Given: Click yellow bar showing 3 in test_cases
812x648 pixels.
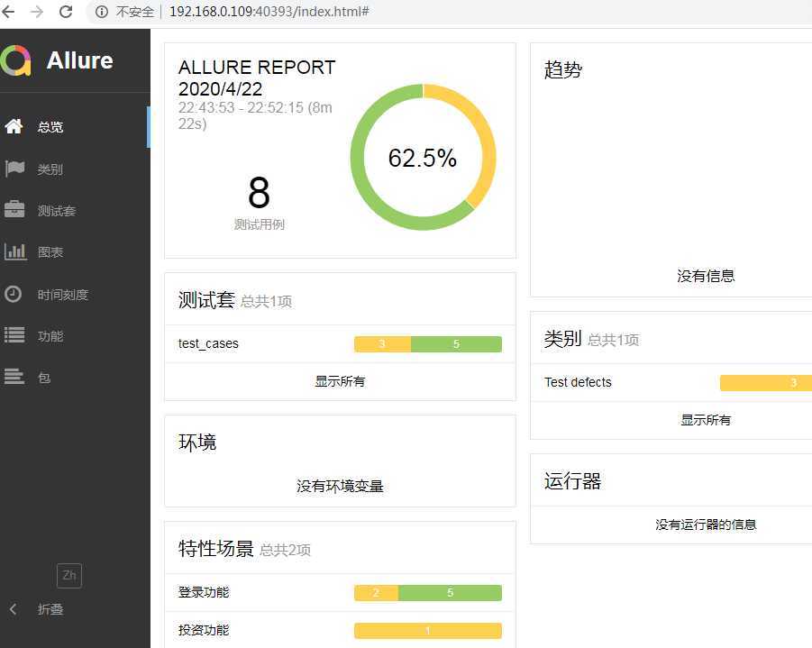Looking at the screenshot, I should coord(382,344).
